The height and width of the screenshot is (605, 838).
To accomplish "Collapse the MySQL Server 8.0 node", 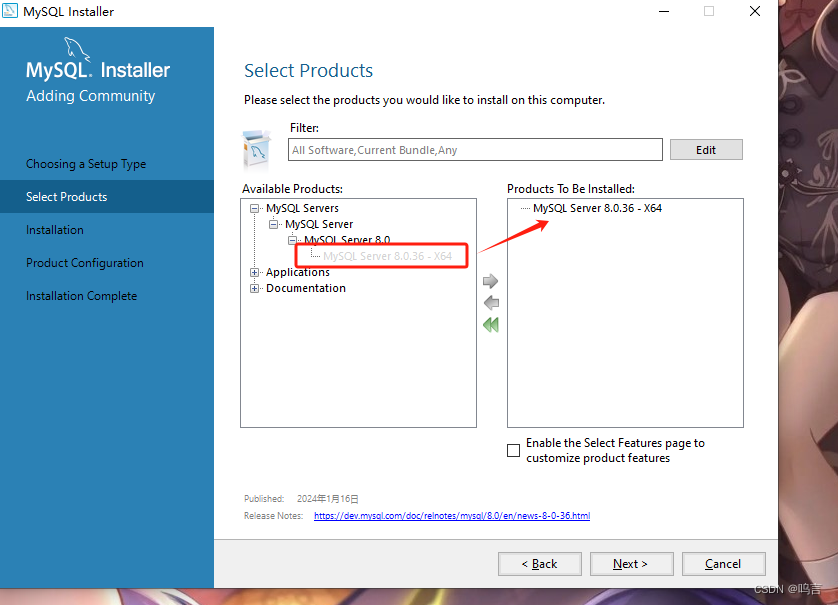I will [292, 240].
